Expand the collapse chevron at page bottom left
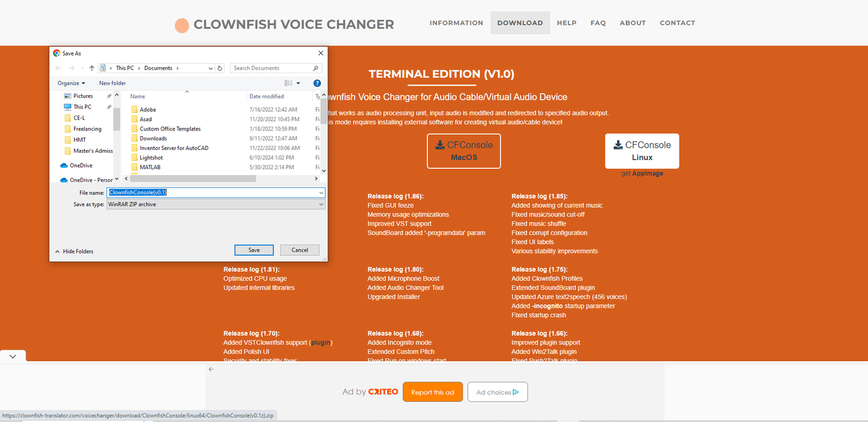Image resolution: width=868 pixels, height=422 pixels. tap(13, 356)
